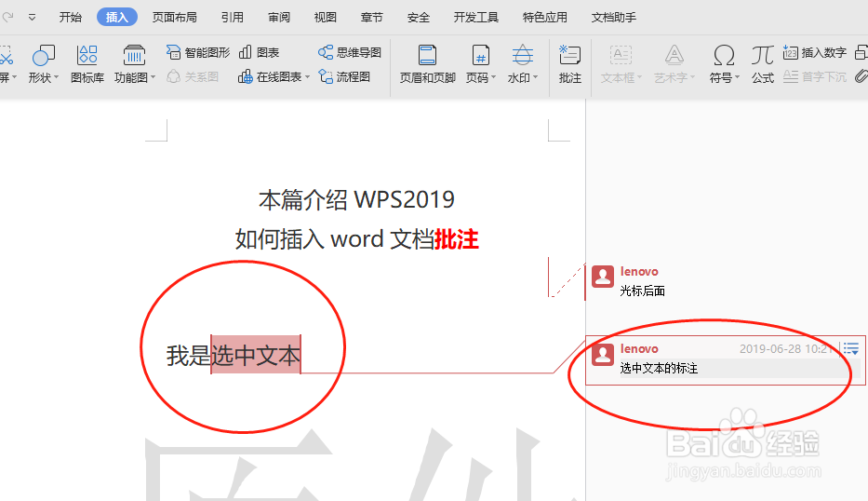
Task: Click the red bold word 批注
Action: [x=457, y=239]
